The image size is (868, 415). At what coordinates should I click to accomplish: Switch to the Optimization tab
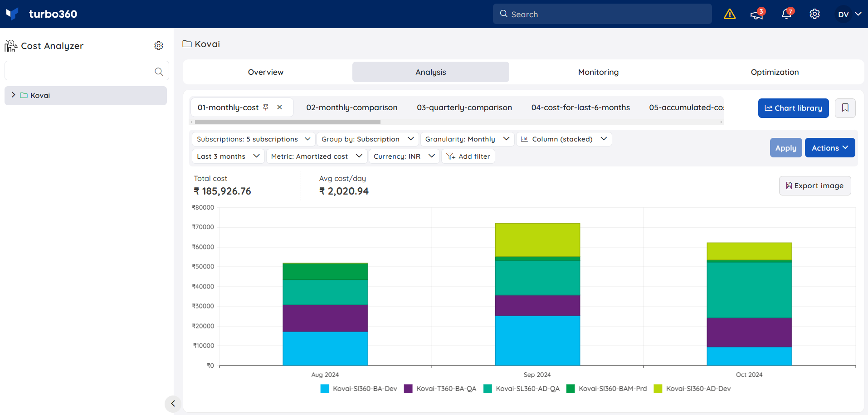(x=775, y=72)
